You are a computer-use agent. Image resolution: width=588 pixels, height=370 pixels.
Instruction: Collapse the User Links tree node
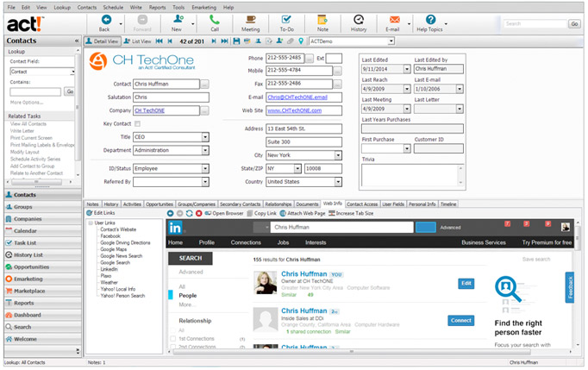(91, 223)
